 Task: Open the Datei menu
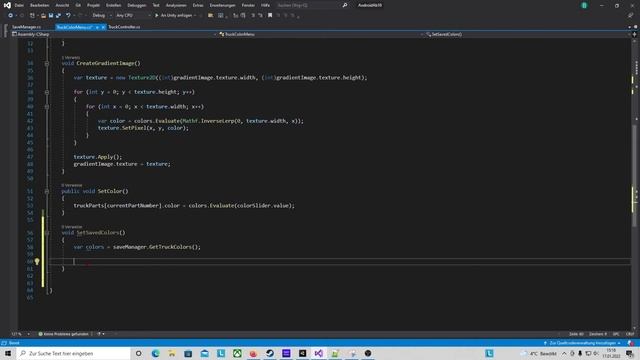19,5
